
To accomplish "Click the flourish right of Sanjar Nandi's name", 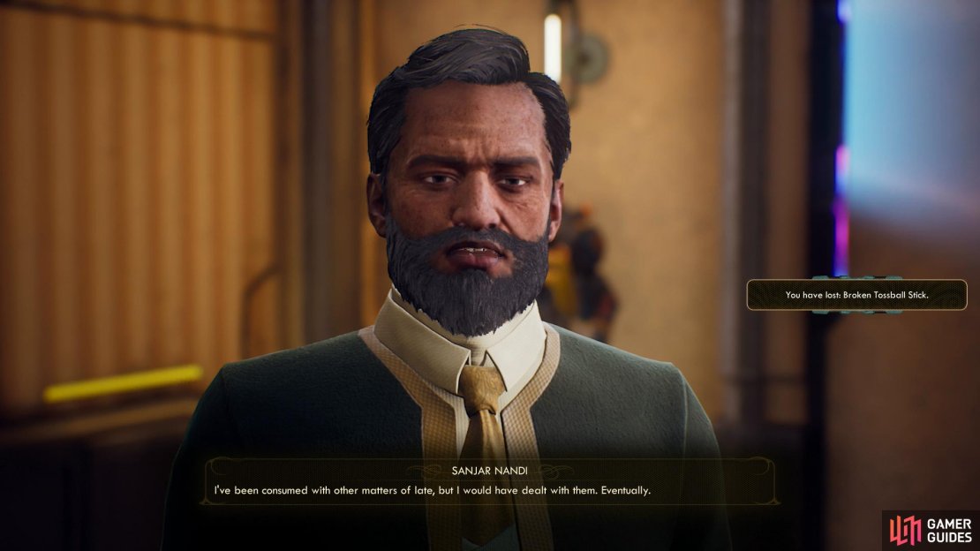I will 553,471.
